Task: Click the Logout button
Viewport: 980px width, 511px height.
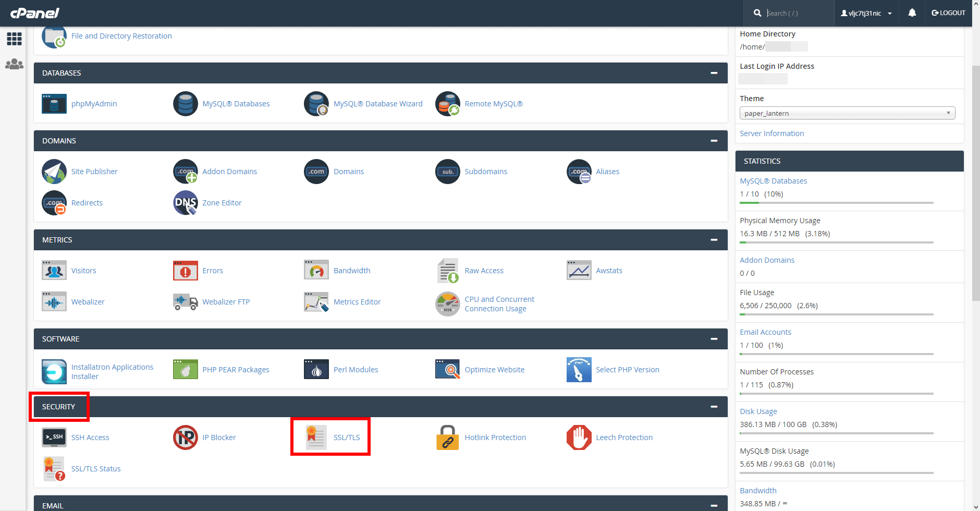Action: [x=948, y=13]
